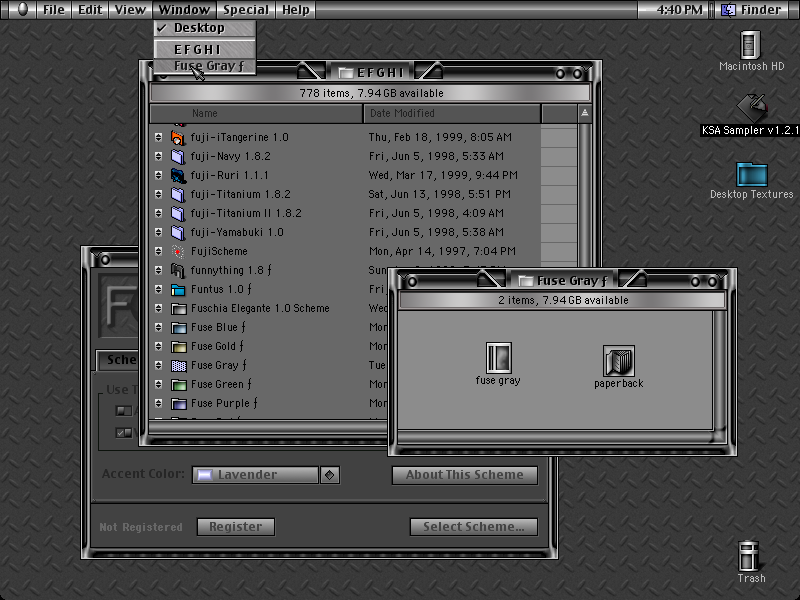Toggle the checked checkbox in scheme options
800x600 pixels.
(123, 433)
